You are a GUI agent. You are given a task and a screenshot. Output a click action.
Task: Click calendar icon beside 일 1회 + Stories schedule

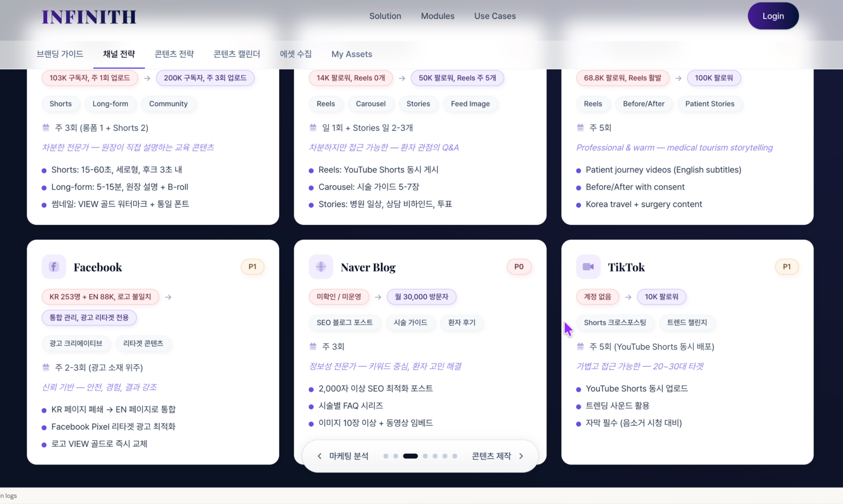pos(313,127)
